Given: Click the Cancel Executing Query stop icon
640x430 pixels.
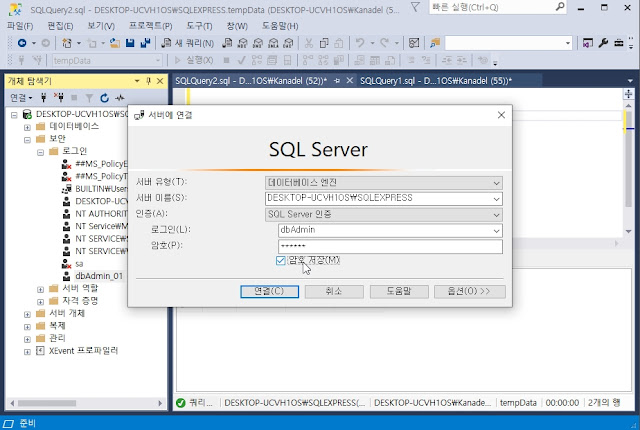Looking at the screenshot, I should (x=227, y=60).
